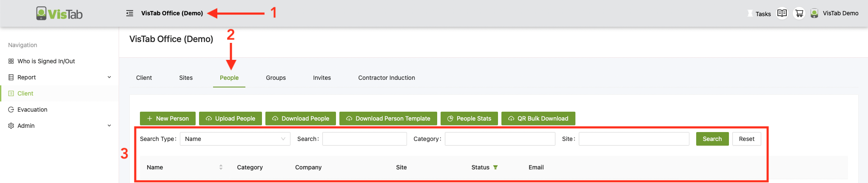Collapse the sidebar with the menu fold icon
The image size is (868, 183).
coord(130,13)
